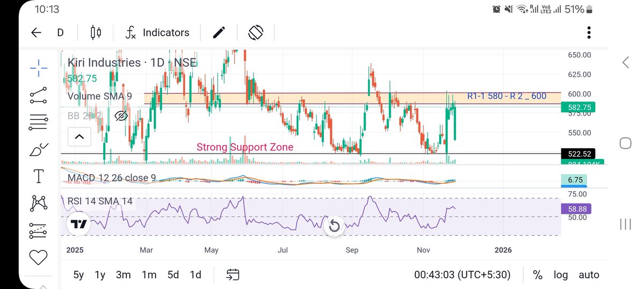644x289 pixels.
Task: Select the Strong Support Zone text label
Action: (245, 147)
